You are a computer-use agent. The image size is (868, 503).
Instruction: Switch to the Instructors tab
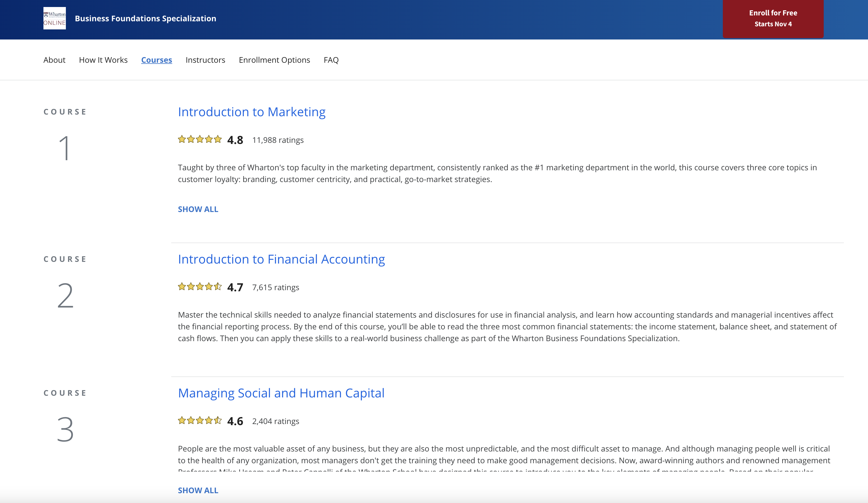[x=205, y=60]
